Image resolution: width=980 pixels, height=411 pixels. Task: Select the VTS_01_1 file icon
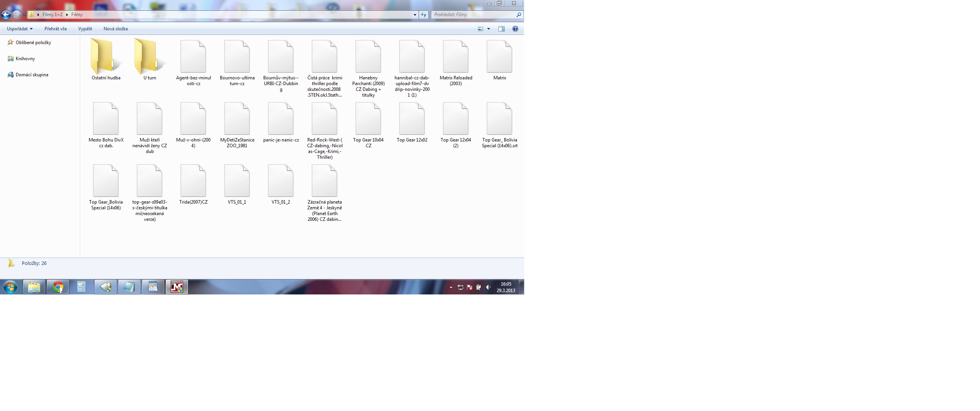tap(237, 181)
